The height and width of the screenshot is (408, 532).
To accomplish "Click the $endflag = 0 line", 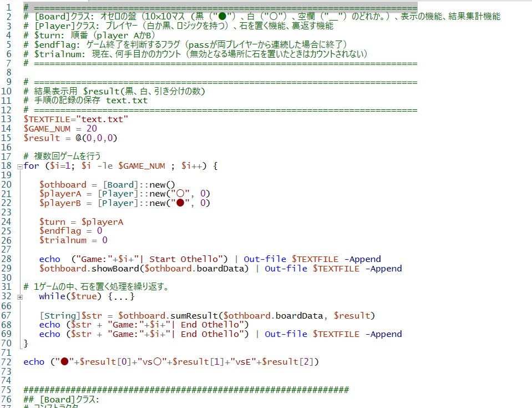I will click(70, 231).
